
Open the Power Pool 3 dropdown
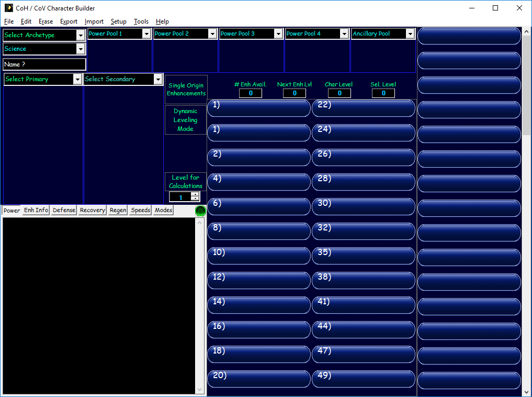(x=278, y=34)
